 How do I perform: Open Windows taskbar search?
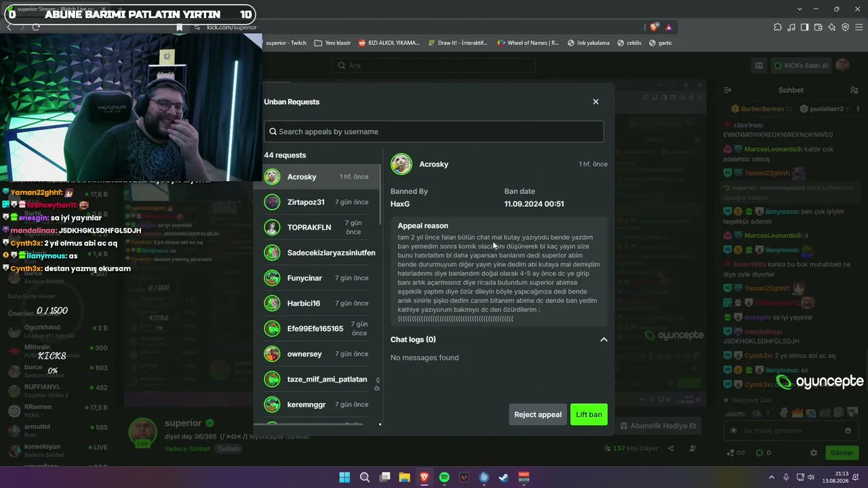click(365, 477)
